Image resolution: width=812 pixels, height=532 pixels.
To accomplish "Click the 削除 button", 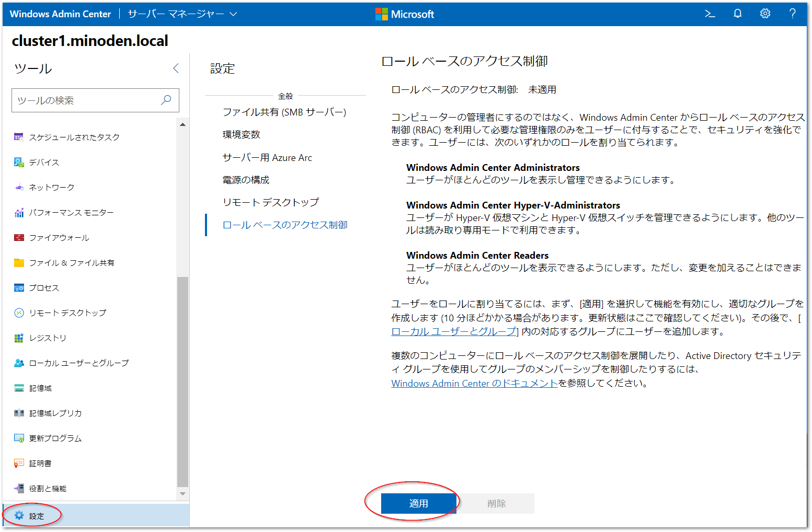I will (x=497, y=503).
